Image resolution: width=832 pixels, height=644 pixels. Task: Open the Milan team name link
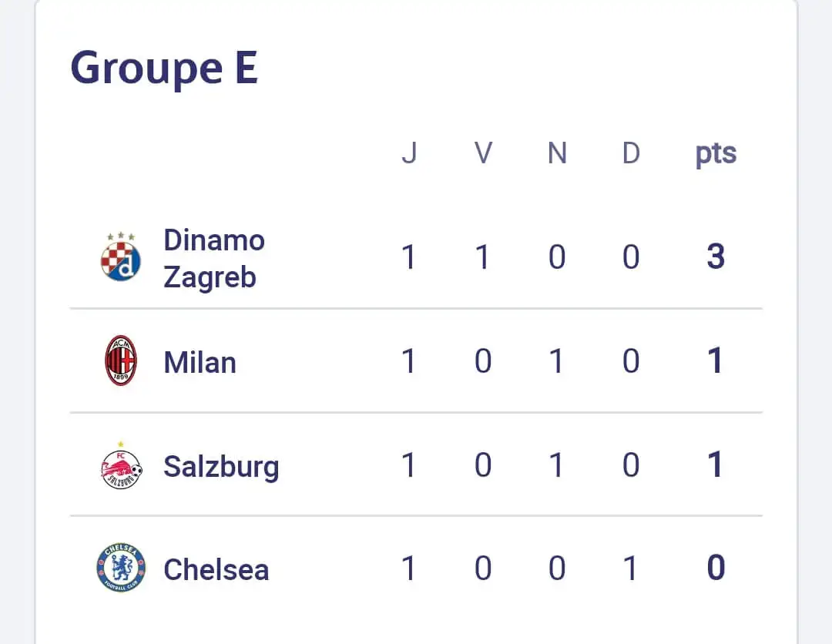[200, 361]
